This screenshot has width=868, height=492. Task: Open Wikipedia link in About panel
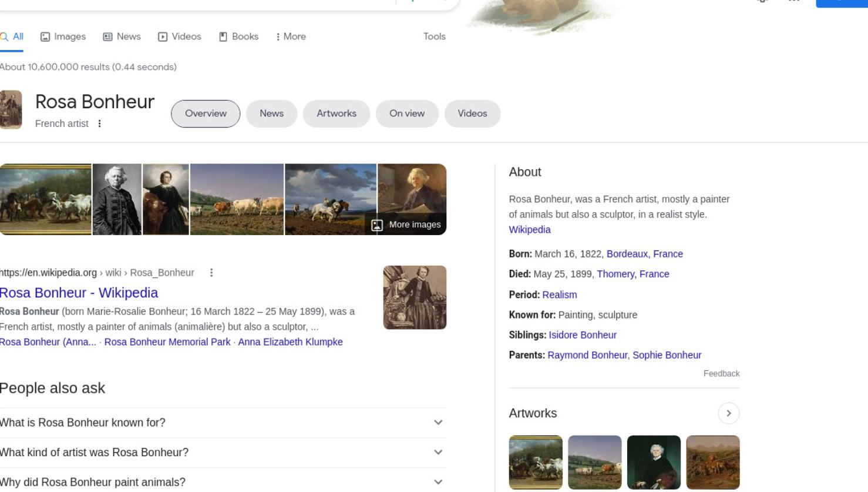pyautogui.click(x=530, y=230)
